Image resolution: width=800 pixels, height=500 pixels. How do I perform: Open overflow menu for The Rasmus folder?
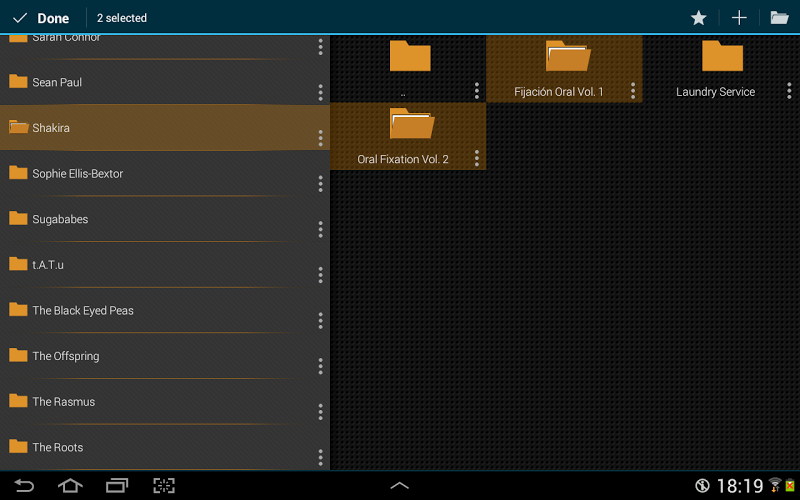click(320, 411)
